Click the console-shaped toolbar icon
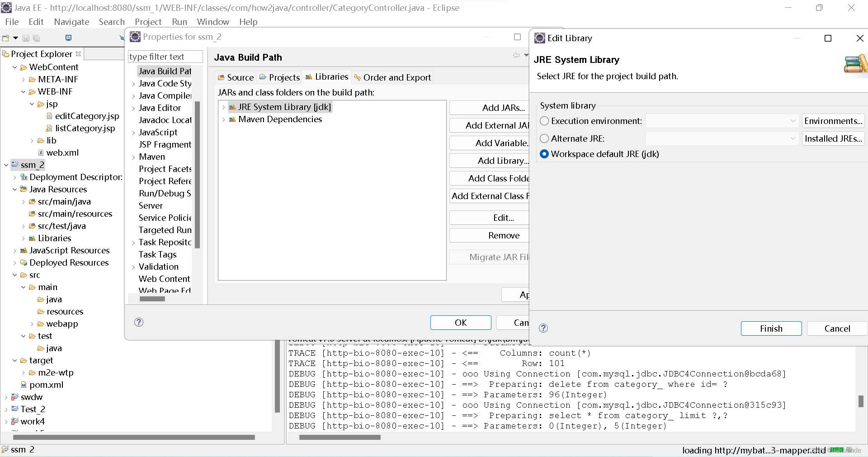Image resolution: width=868 pixels, height=457 pixels. pyautogui.click(x=68, y=38)
